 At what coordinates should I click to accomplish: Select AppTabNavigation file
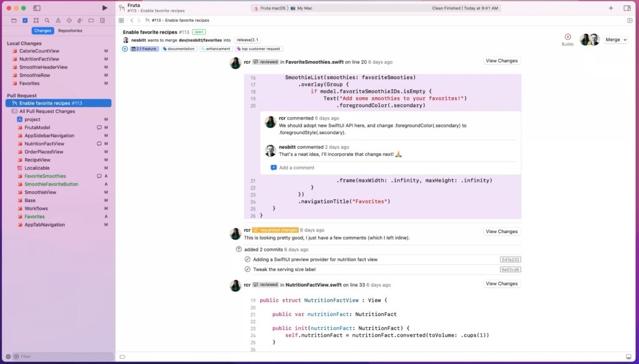click(58, 225)
